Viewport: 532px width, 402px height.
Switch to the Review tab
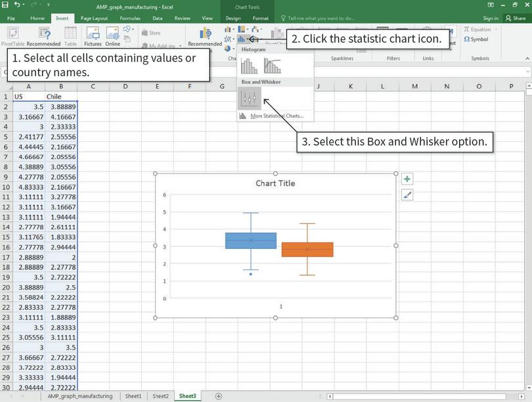pos(182,18)
